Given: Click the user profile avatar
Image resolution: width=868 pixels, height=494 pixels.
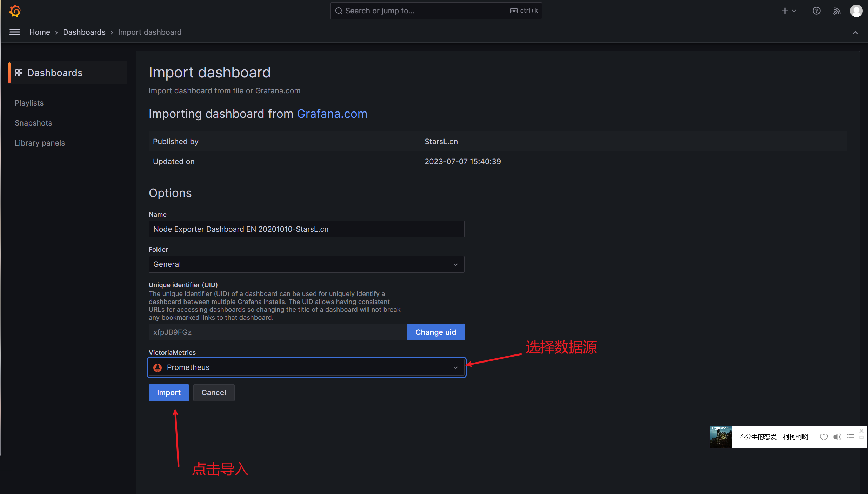Looking at the screenshot, I should click(856, 11).
